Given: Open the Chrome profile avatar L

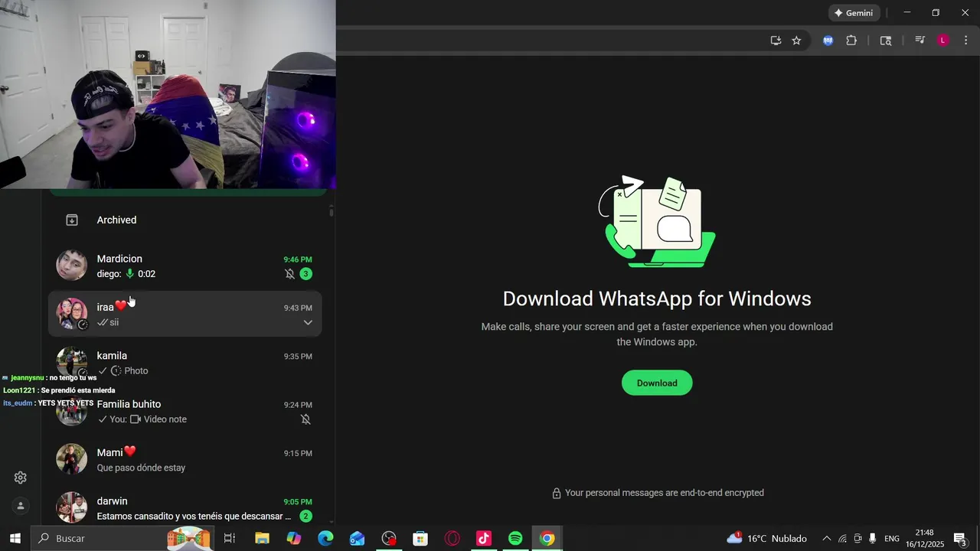Looking at the screenshot, I should [943, 41].
